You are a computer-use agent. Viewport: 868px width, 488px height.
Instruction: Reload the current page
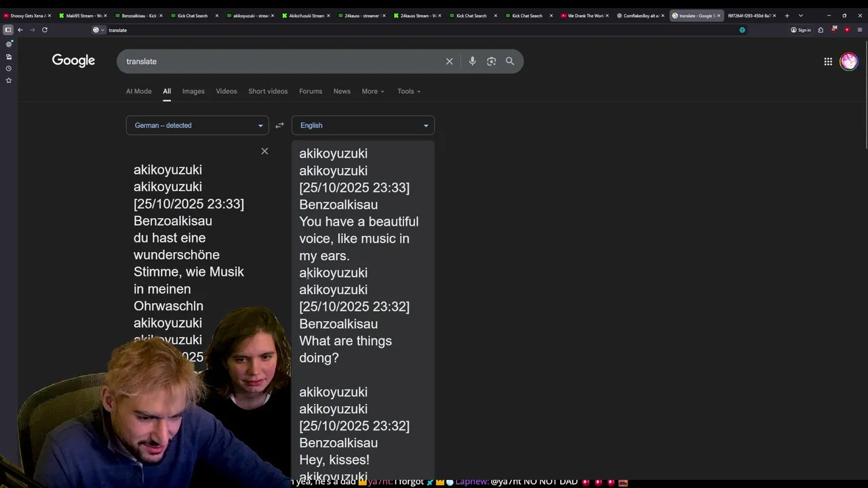pyautogui.click(x=45, y=30)
